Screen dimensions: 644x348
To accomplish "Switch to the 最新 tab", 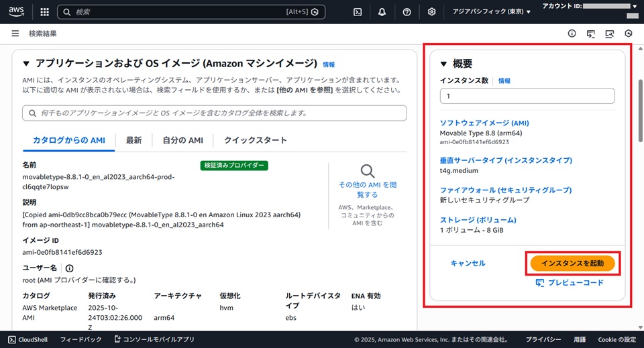I will (133, 140).
